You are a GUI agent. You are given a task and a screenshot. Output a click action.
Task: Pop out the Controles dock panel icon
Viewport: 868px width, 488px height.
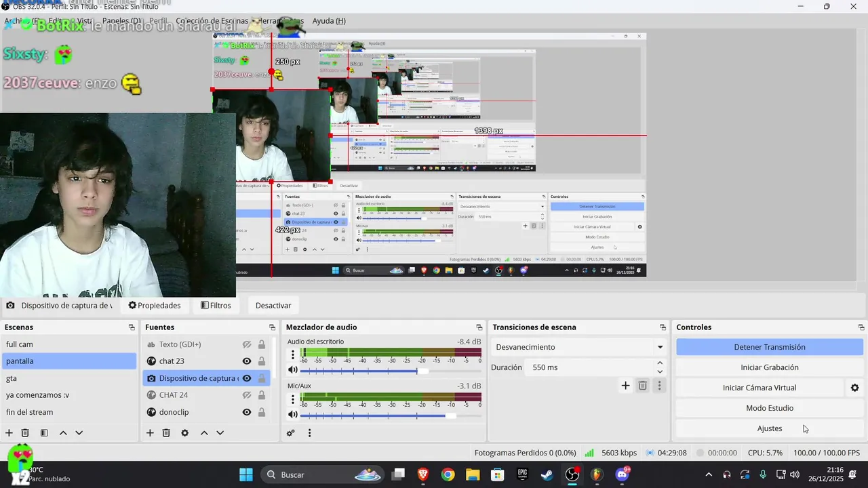click(x=861, y=327)
